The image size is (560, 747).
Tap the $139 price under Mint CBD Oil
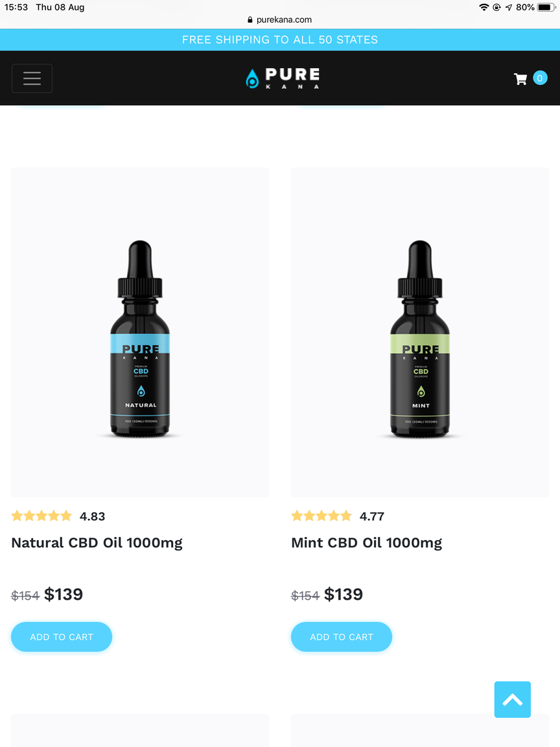pos(344,594)
